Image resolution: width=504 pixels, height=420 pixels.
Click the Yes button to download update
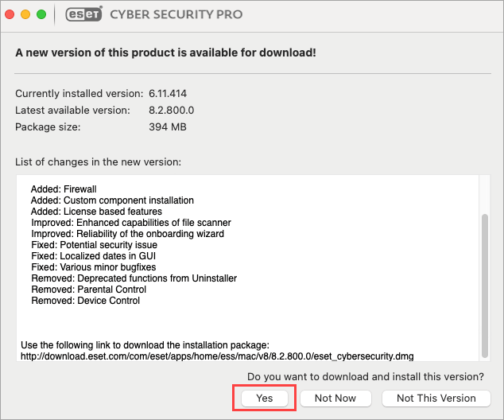pos(265,399)
